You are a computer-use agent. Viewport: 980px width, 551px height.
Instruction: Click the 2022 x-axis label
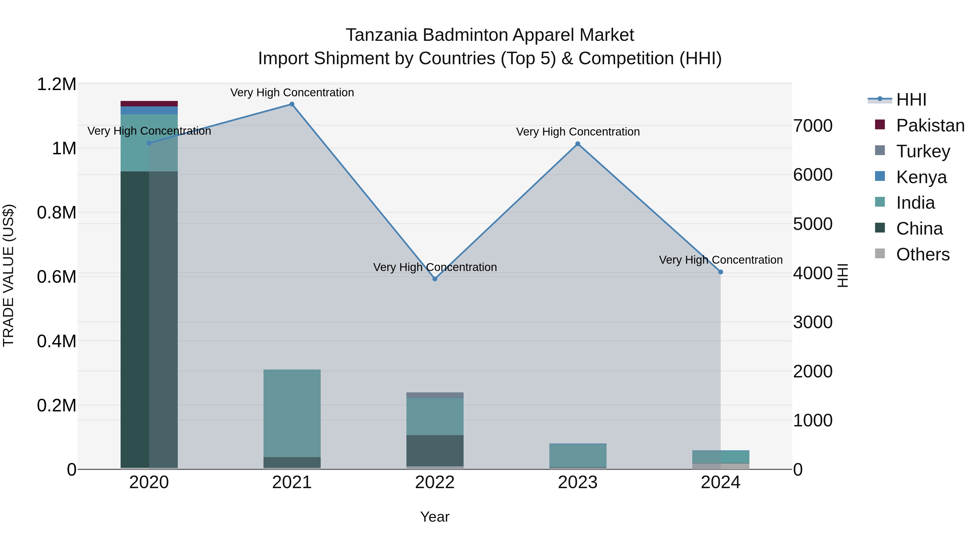tap(435, 482)
